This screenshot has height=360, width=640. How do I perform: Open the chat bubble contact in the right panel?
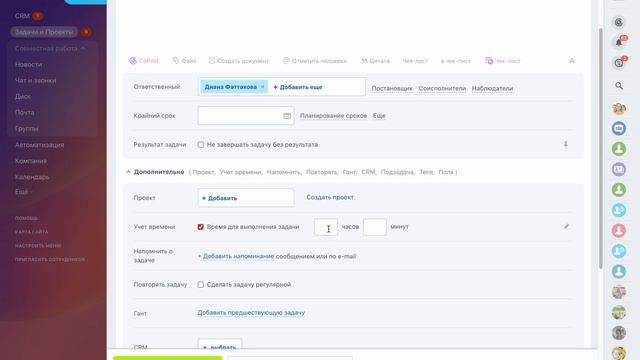point(619,129)
